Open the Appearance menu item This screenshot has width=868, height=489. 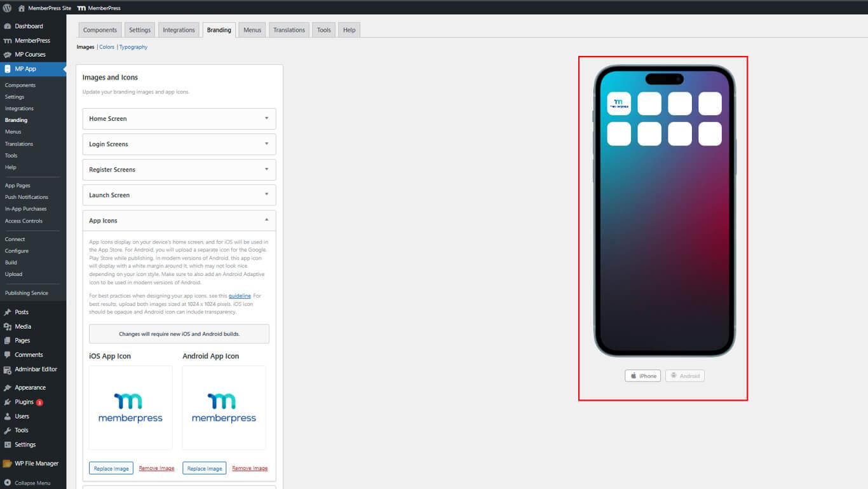30,387
